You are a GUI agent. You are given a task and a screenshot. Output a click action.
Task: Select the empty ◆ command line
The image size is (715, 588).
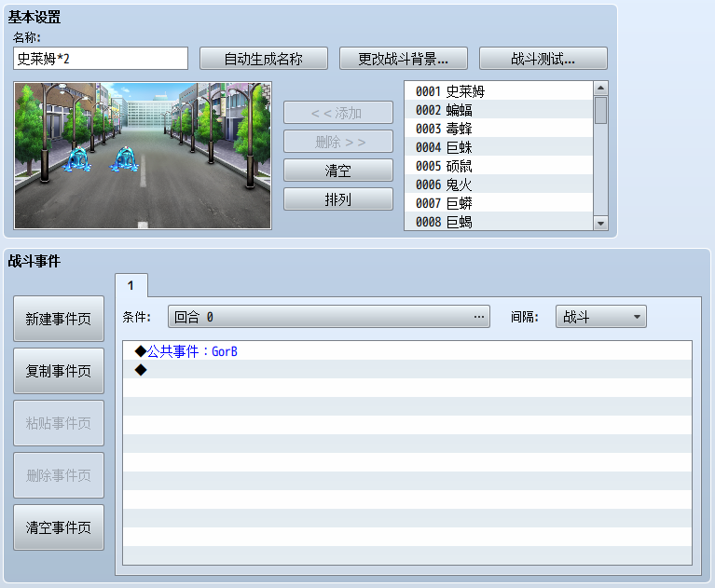(x=407, y=370)
